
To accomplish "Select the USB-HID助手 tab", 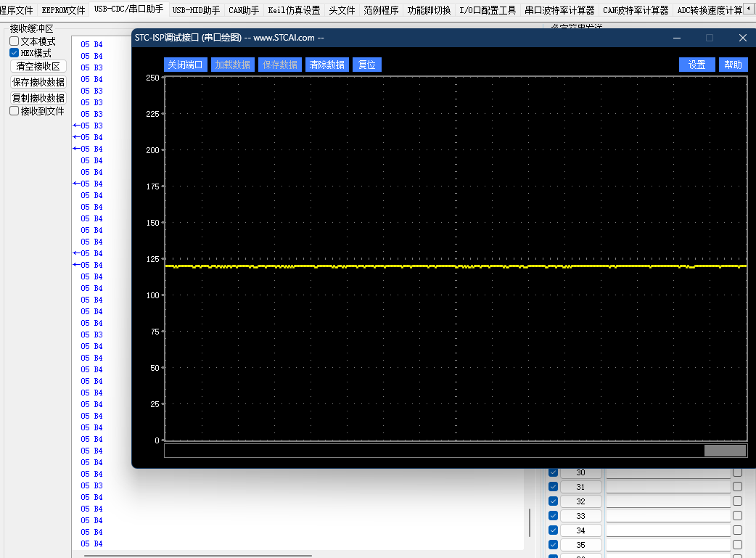I will click(196, 10).
